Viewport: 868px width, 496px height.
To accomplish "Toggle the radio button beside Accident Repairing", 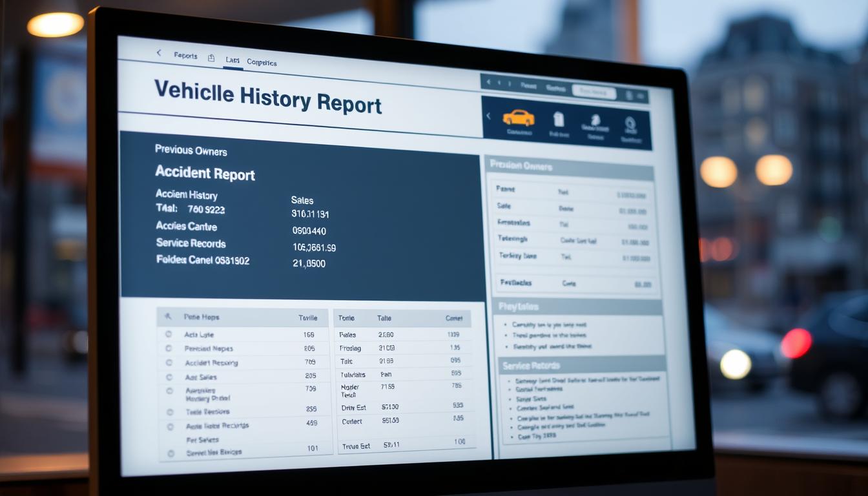I will coord(168,362).
